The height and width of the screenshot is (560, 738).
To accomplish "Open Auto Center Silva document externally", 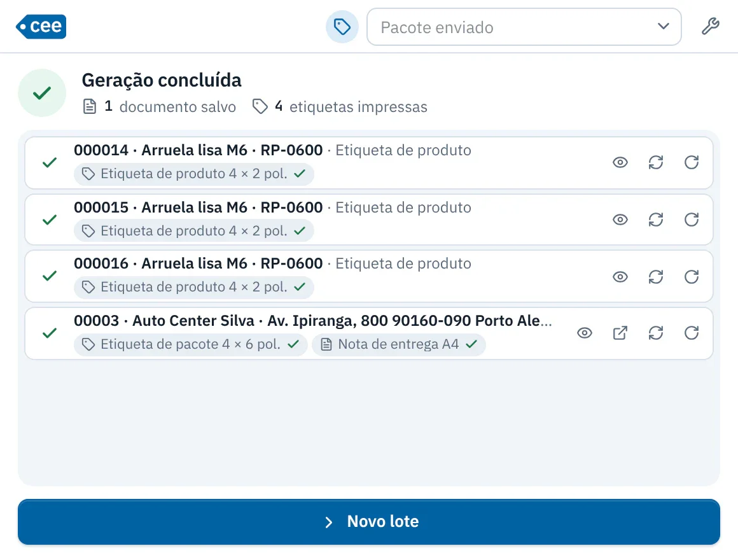I will pos(620,333).
